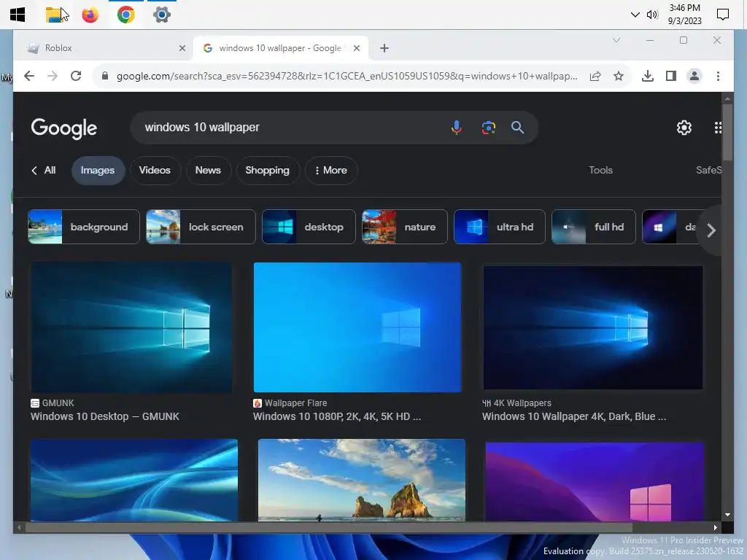Open 4K Wallpapers dark blue image

click(x=592, y=327)
